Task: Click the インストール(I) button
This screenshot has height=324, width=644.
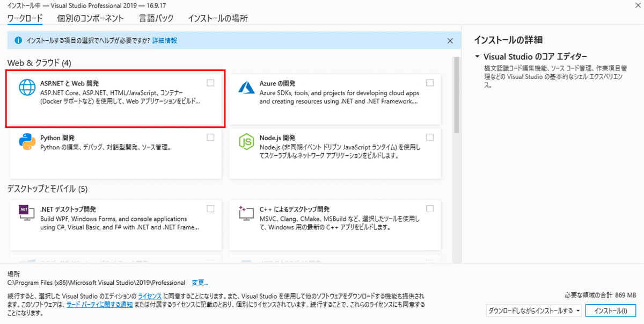Action: 610,311
